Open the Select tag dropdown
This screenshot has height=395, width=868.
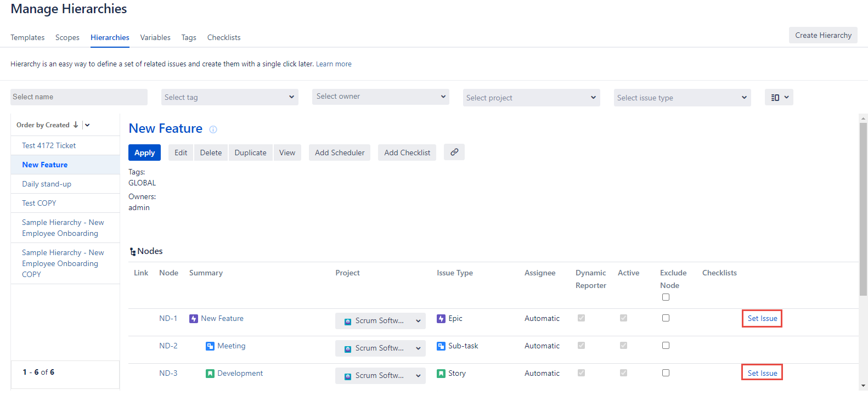pyautogui.click(x=229, y=97)
